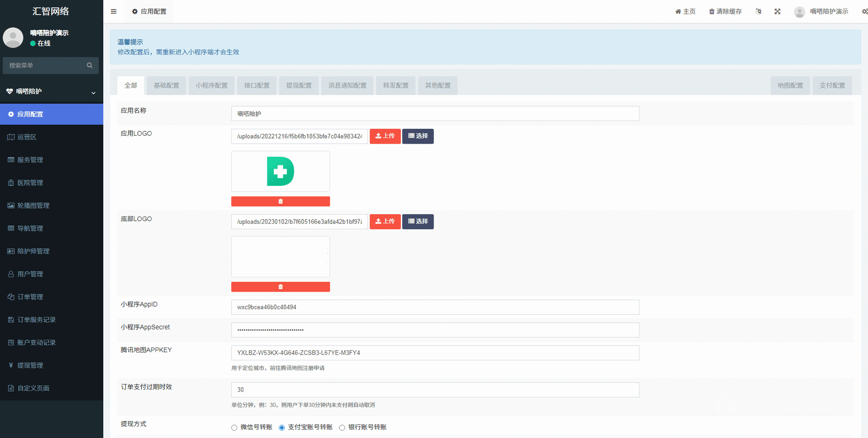Screen dimensions: 868x438
Task: Select 微信号转账 radio option
Action: [234, 428]
